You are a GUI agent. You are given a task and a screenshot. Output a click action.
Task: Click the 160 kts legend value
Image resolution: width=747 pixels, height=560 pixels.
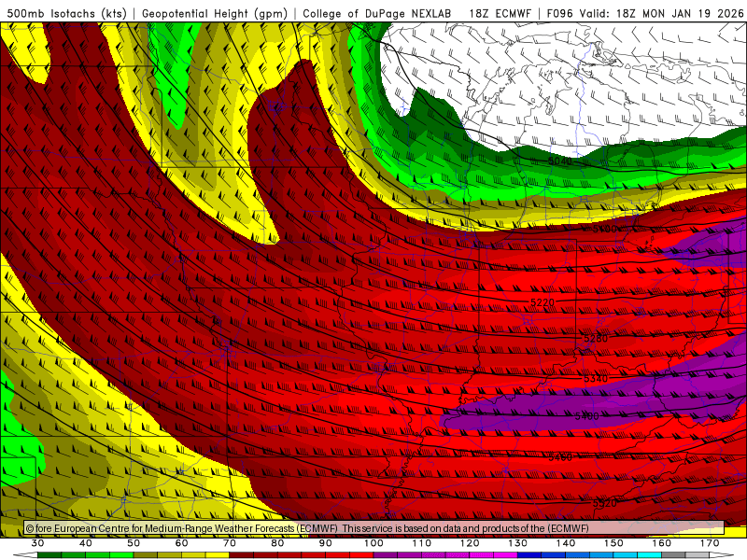(662, 543)
